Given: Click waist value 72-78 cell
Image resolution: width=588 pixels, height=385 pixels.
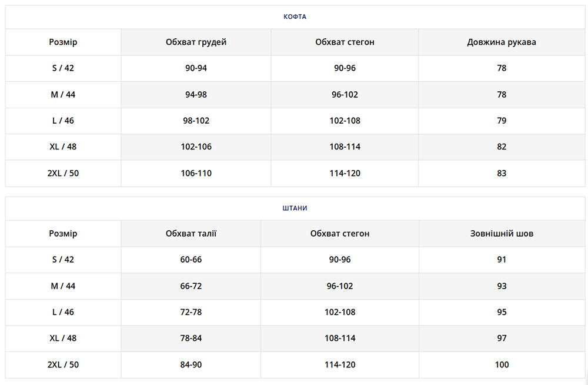Looking at the screenshot, I should coord(191,312).
